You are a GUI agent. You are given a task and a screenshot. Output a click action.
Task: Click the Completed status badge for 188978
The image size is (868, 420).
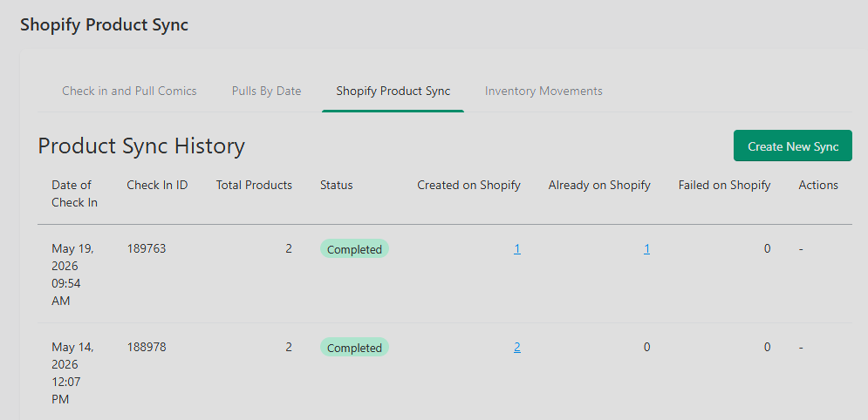click(354, 348)
